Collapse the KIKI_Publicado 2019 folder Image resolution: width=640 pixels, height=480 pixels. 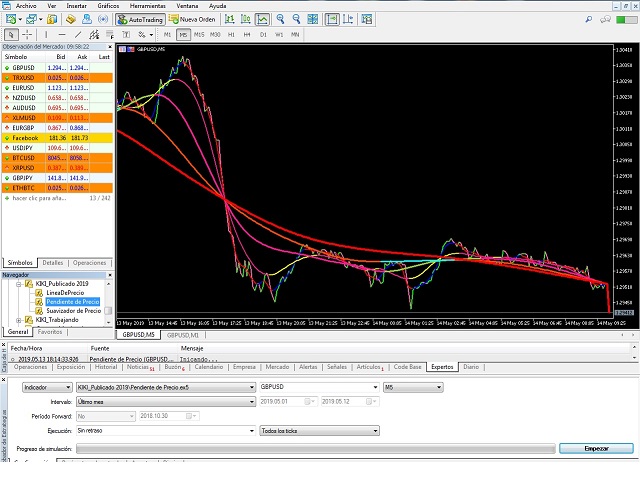click(18, 283)
